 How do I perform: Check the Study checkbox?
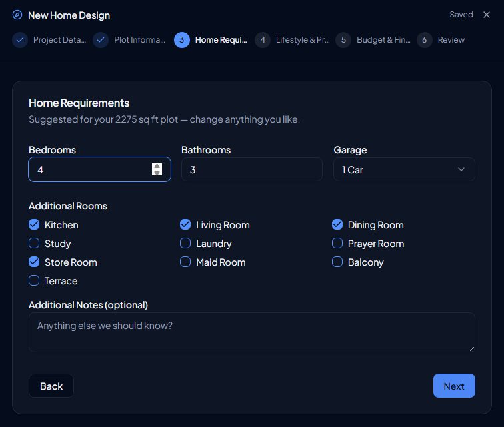point(34,243)
